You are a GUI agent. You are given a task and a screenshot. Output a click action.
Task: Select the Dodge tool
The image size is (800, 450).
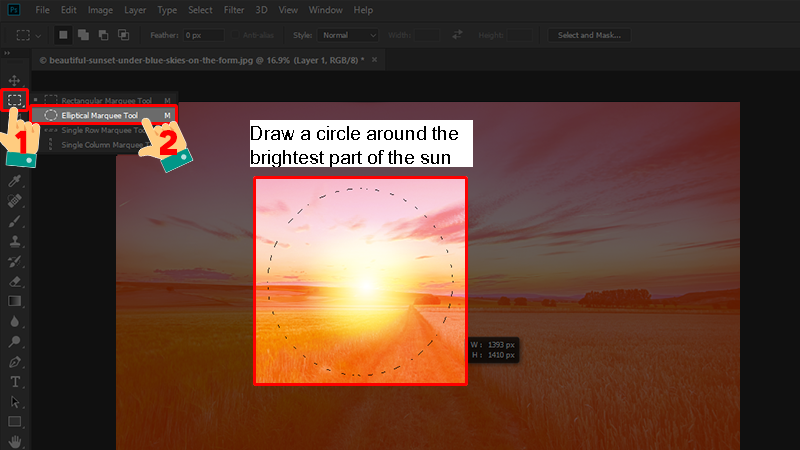coord(14,341)
